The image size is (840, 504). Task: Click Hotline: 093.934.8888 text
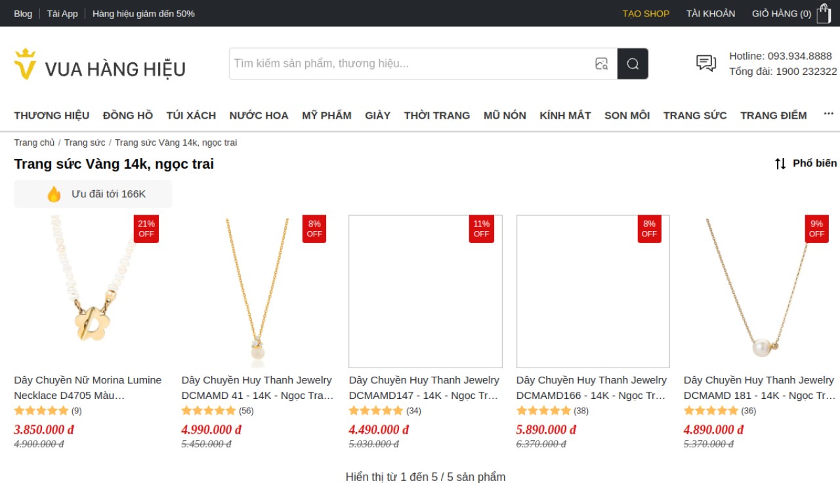tap(780, 56)
